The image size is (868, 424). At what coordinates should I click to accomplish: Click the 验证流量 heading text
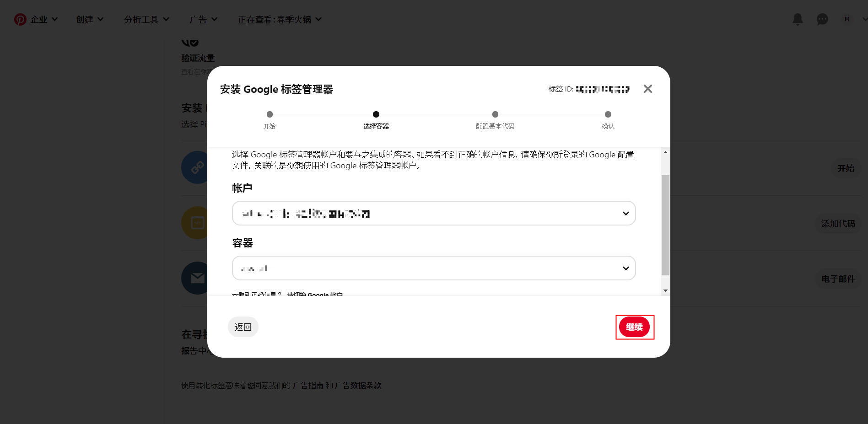[198, 58]
